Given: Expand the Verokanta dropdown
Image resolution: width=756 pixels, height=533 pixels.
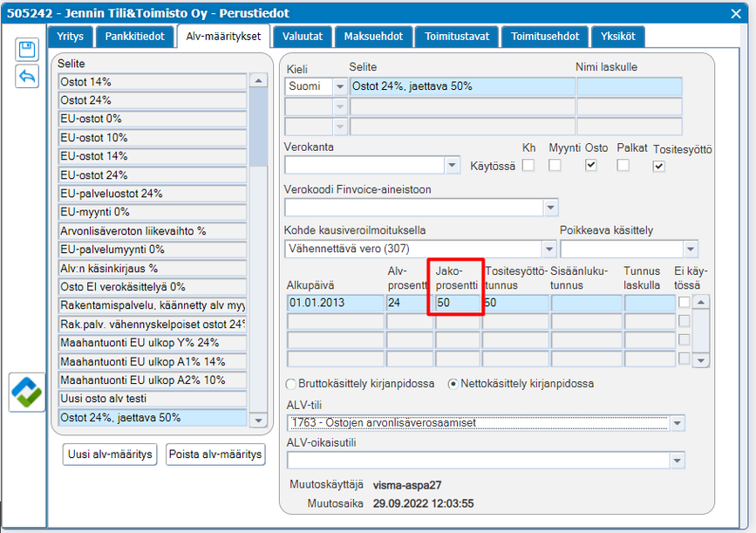Looking at the screenshot, I should click(x=452, y=165).
